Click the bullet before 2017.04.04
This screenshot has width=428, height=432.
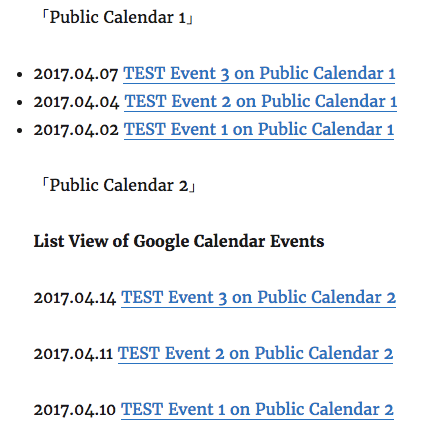[x=20, y=103]
